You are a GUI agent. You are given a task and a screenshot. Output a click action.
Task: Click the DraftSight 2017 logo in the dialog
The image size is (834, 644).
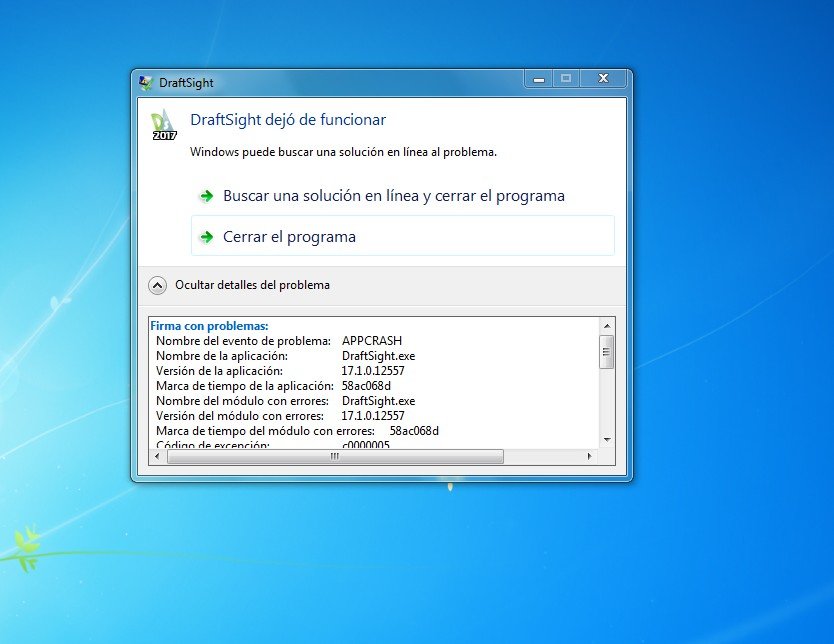pyautogui.click(x=164, y=127)
